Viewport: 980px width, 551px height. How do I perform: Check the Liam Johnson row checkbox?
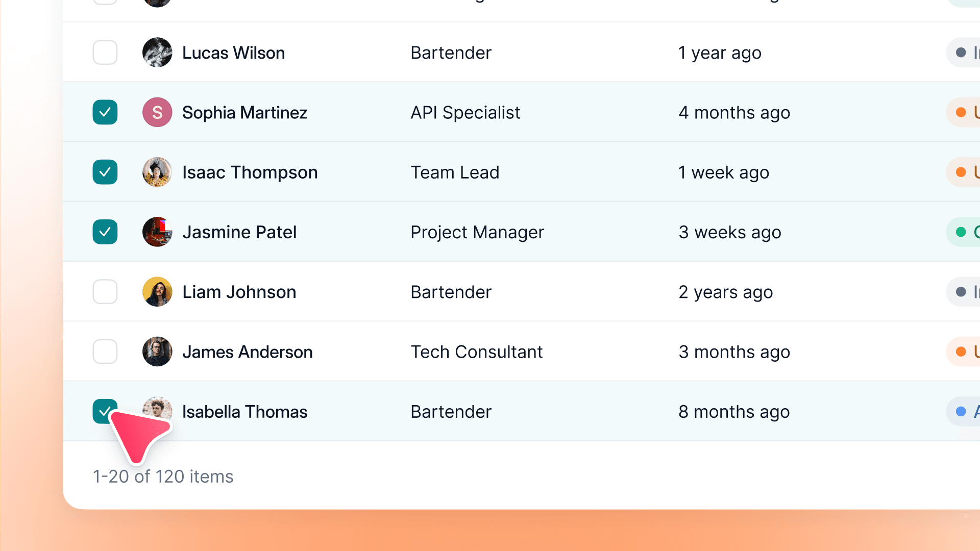pyautogui.click(x=105, y=292)
